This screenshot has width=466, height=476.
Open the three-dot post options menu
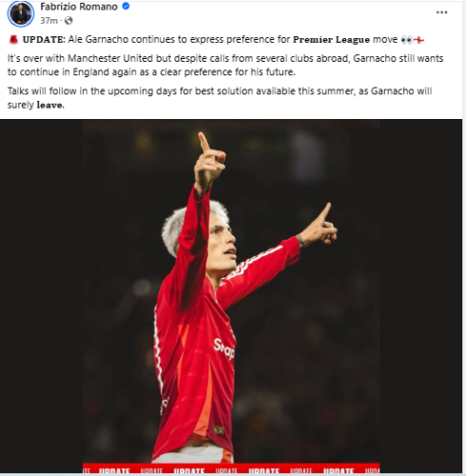pos(441,12)
